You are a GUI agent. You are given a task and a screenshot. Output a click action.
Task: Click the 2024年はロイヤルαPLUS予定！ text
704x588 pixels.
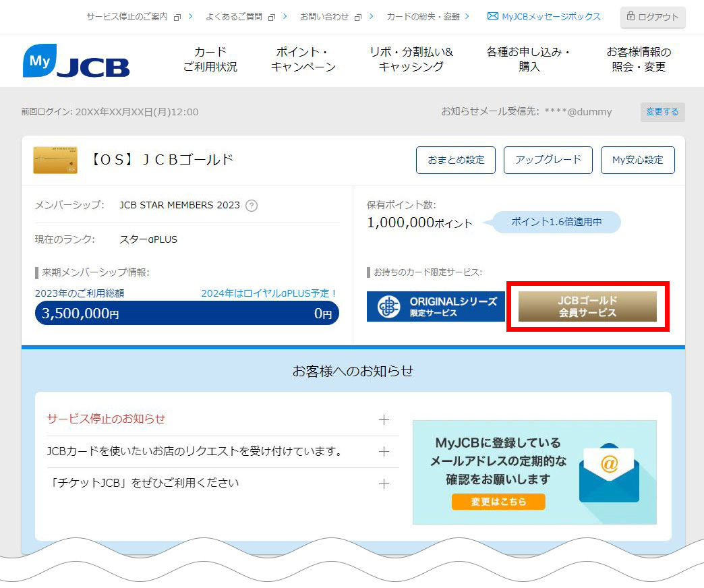(269, 293)
